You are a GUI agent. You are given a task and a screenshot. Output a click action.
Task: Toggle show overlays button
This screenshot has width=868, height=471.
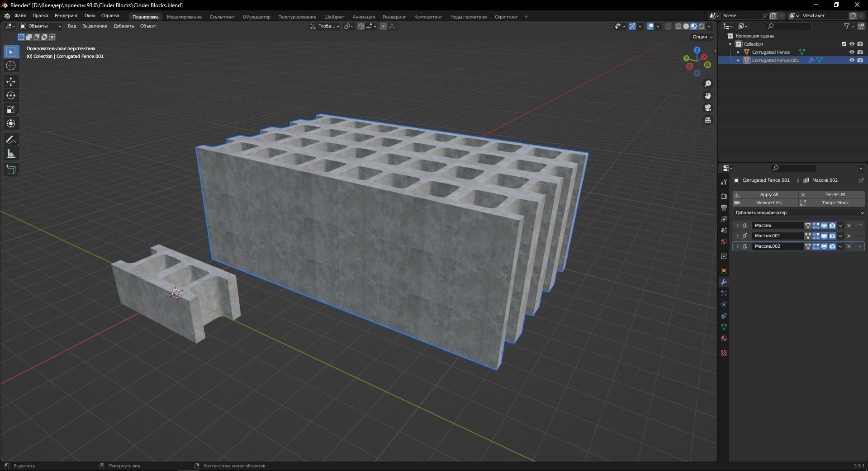650,26
